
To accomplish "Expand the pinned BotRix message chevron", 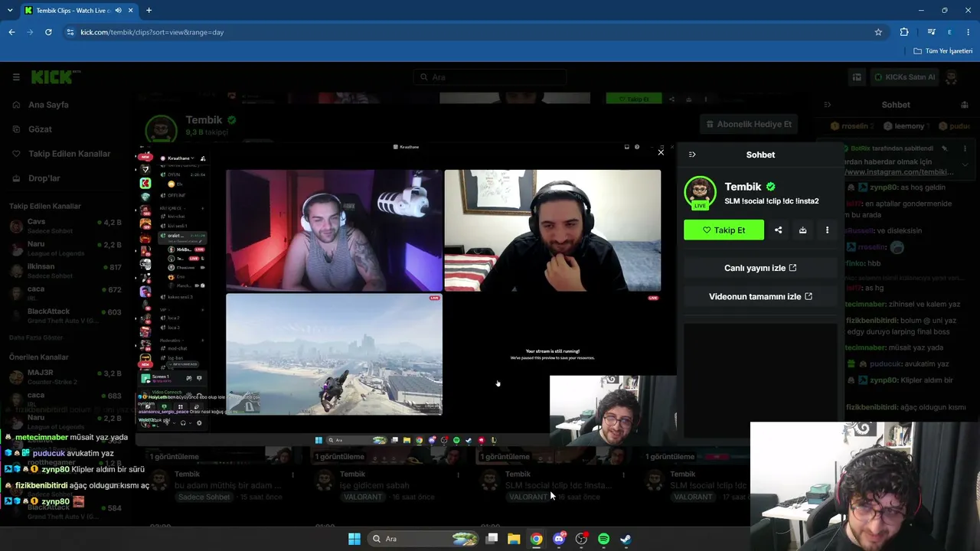I will [965, 165].
